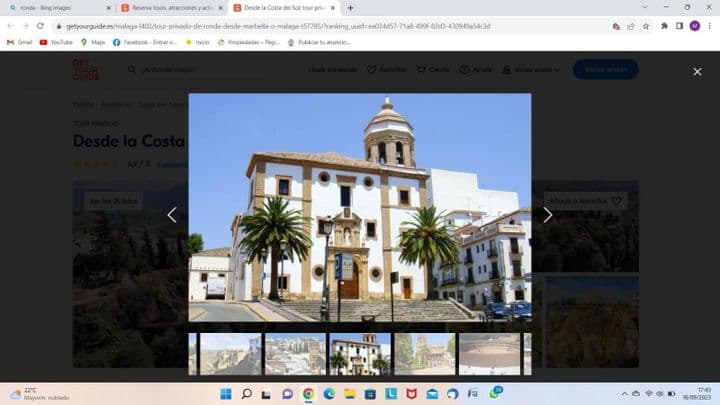Select the white town rooftops thumbnail
Screen dimensions: 720x405
click(295, 354)
